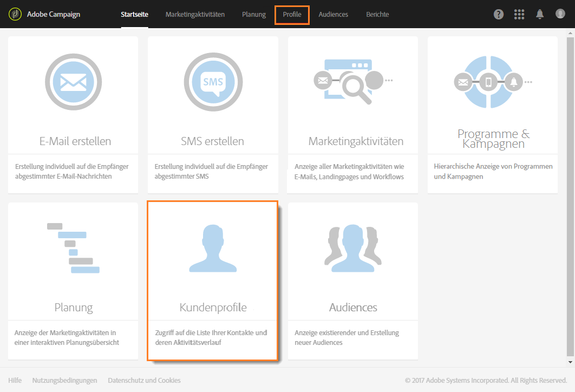Open the Planung tab in navigation
The width and height of the screenshot is (575, 392).
(x=254, y=14)
